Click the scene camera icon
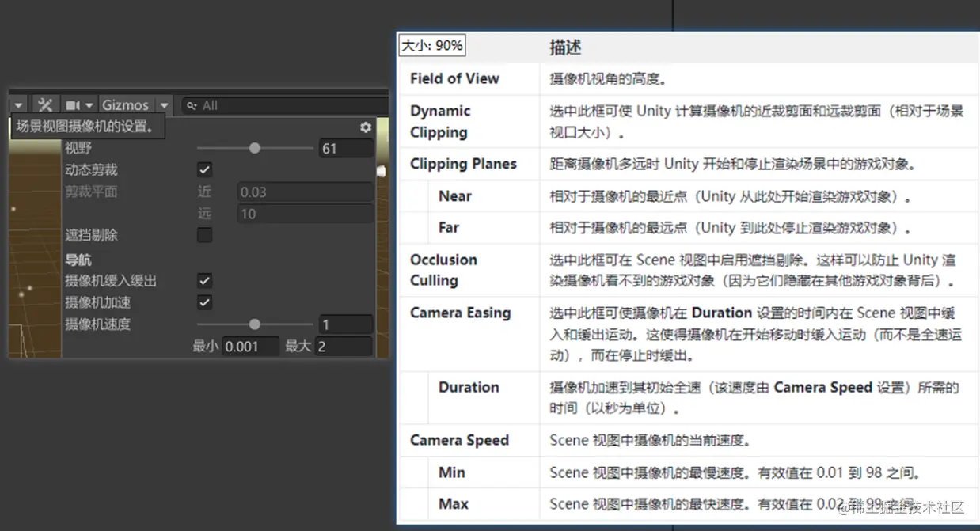 click(73, 105)
